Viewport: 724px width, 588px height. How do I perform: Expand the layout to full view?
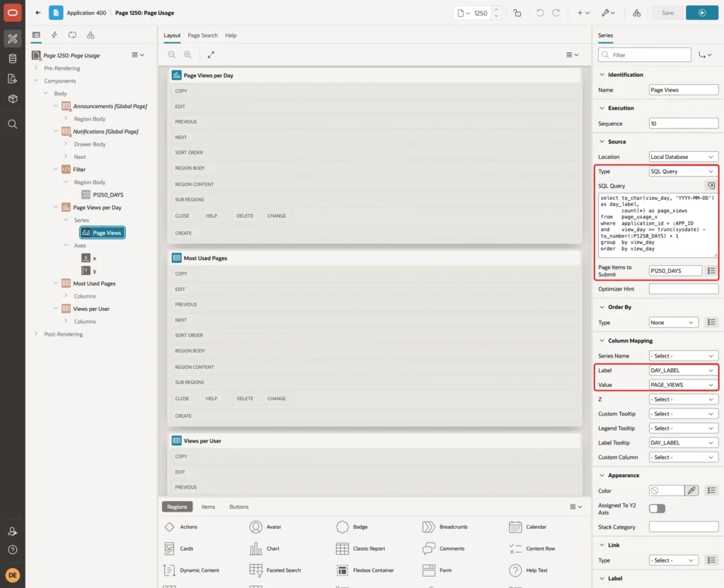coord(211,54)
